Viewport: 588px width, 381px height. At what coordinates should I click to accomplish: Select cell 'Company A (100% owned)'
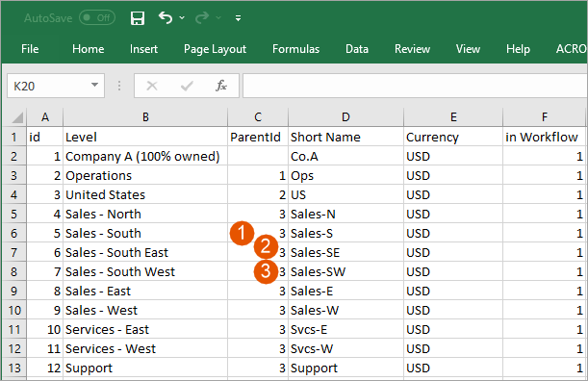(x=145, y=156)
